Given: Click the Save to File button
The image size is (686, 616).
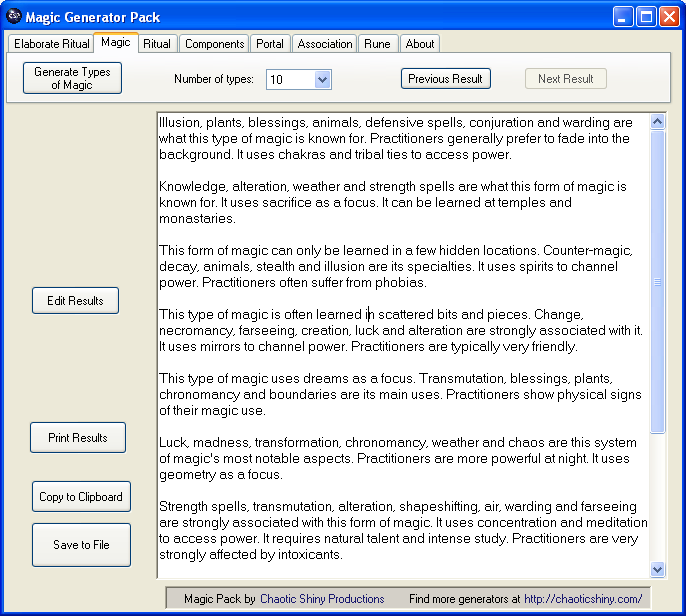Looking at the screenshot, I should click(81, 545).
